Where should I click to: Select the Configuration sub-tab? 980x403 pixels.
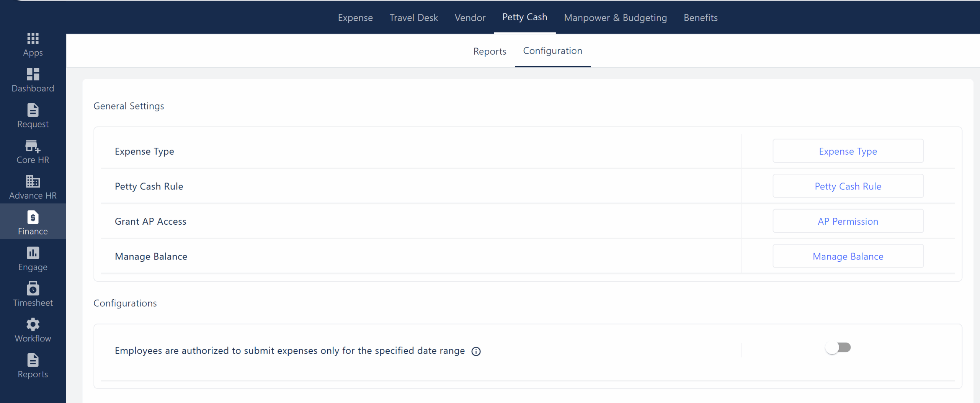(553, 51)
